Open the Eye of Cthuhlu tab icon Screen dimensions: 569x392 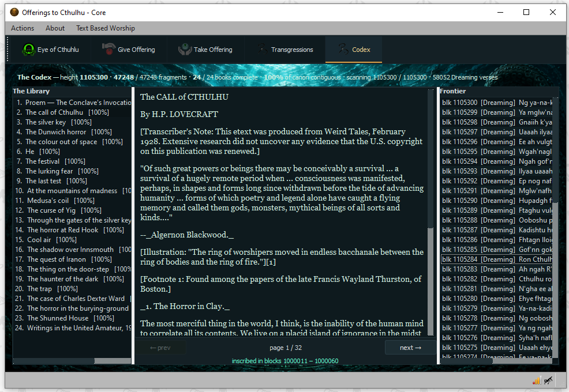point(28,50)
